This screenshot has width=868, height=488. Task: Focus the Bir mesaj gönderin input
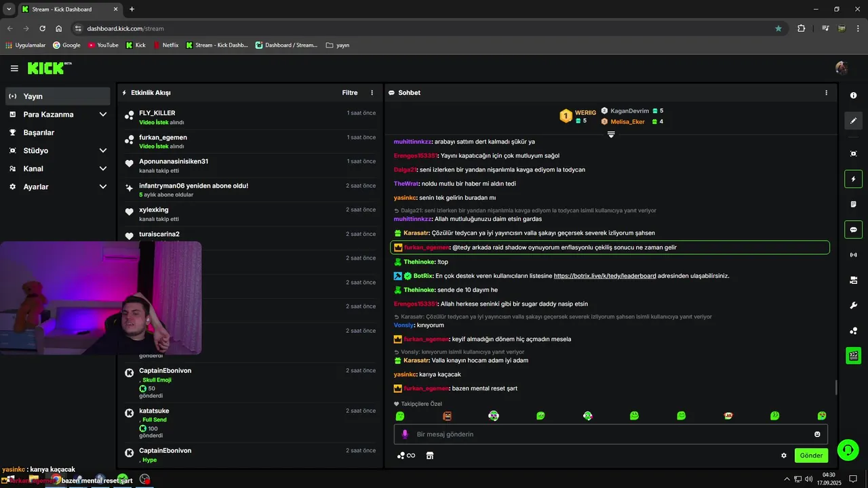coord(610,434)
